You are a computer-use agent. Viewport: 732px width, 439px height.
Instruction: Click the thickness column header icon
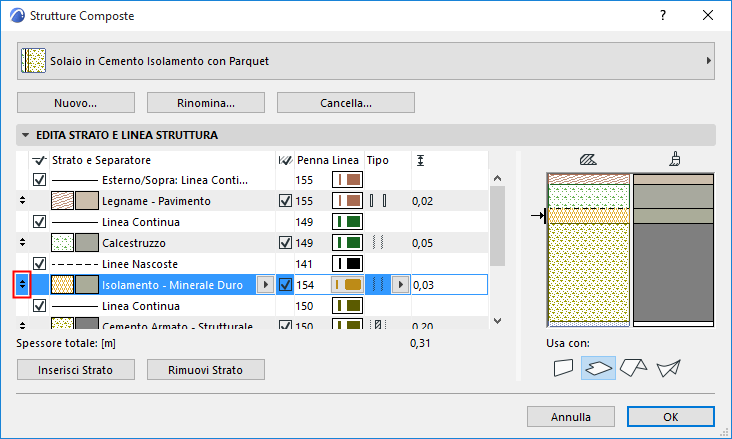pos(420,161)
